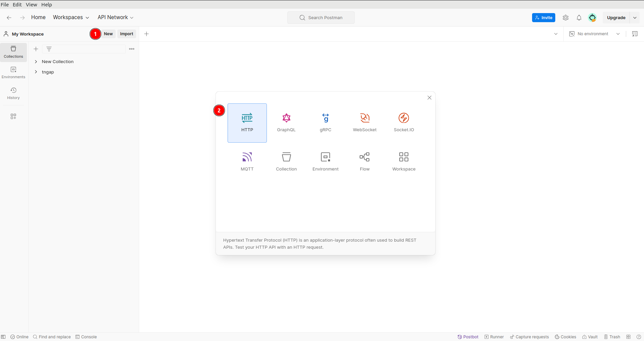Open Environments in the sidebar

[x=13, y=73]
